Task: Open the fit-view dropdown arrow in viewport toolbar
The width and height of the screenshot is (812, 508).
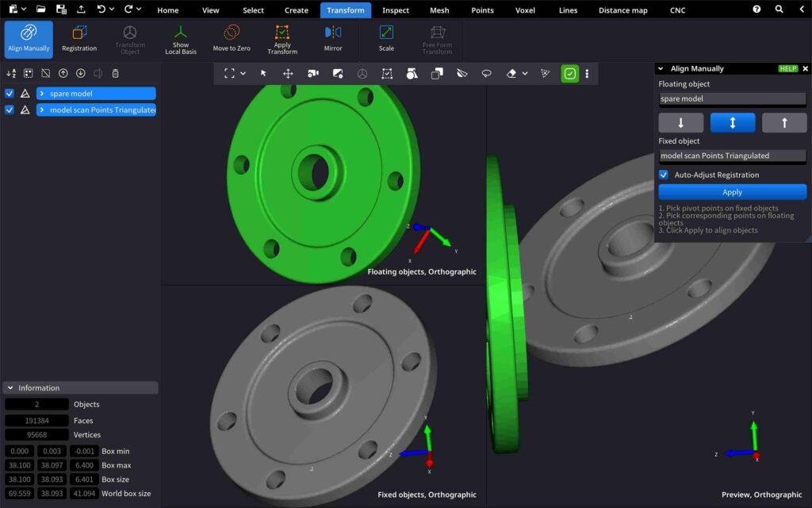Action: [x=243, y=74]
